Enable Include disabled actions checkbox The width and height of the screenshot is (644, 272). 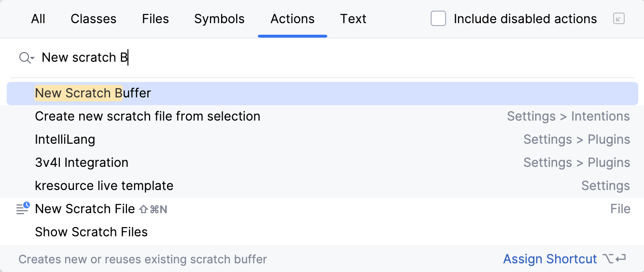438,19
